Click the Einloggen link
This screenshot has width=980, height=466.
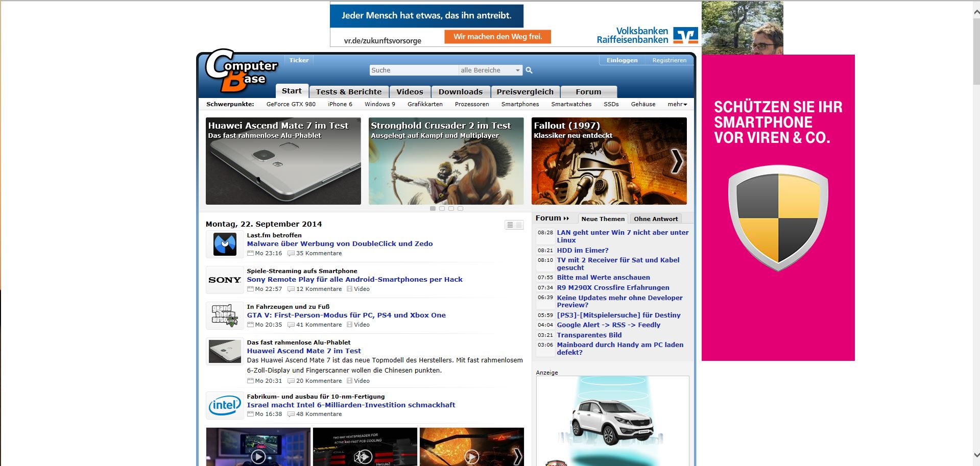(622, 60)
